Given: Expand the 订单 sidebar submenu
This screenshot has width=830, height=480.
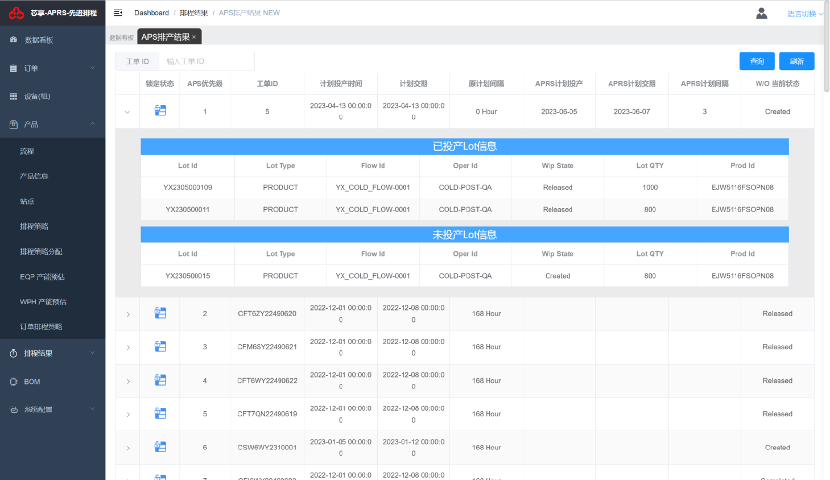Looking at the screenshot, I should 93,68.
